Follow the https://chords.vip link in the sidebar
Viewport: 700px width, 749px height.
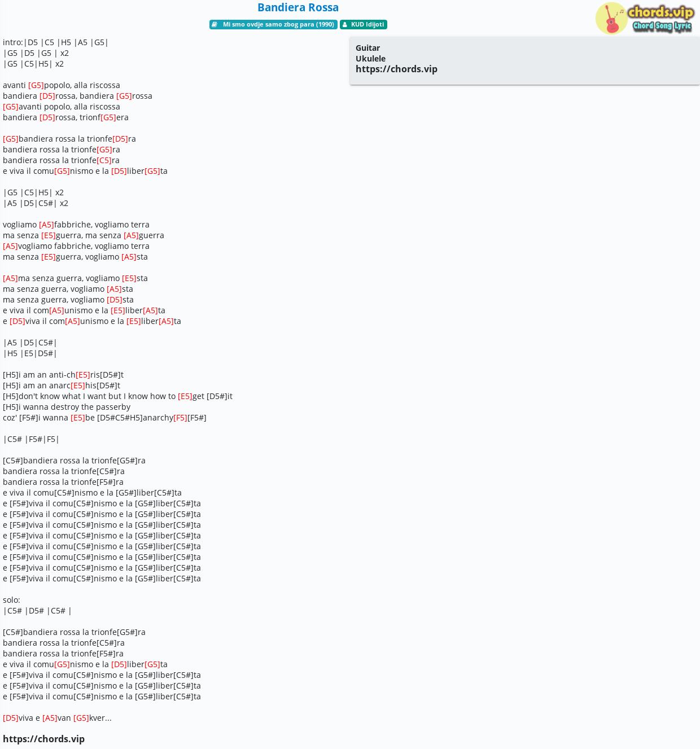coord(396,69)
